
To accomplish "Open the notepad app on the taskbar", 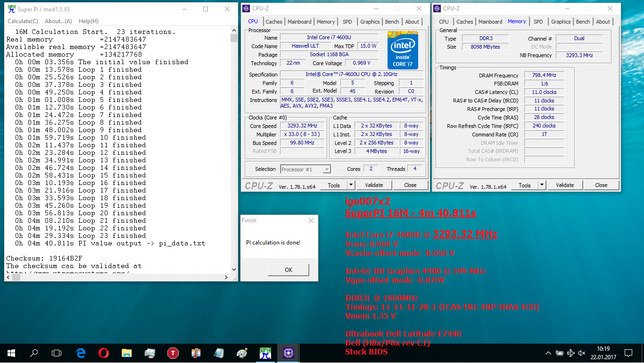I will click(x=219, y=353).
